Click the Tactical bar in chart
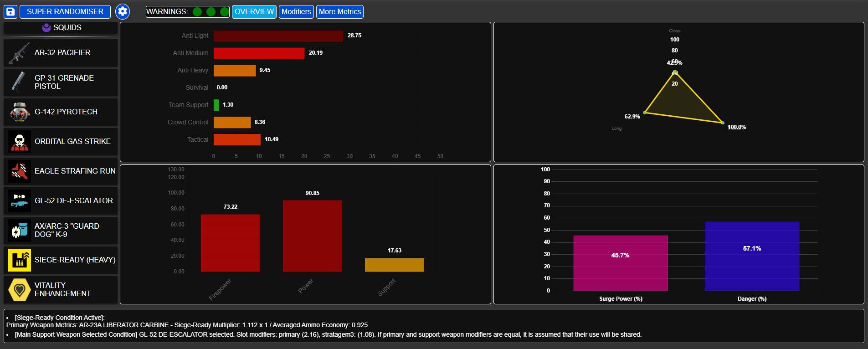The image size is (868, 349). pos(237,140)
